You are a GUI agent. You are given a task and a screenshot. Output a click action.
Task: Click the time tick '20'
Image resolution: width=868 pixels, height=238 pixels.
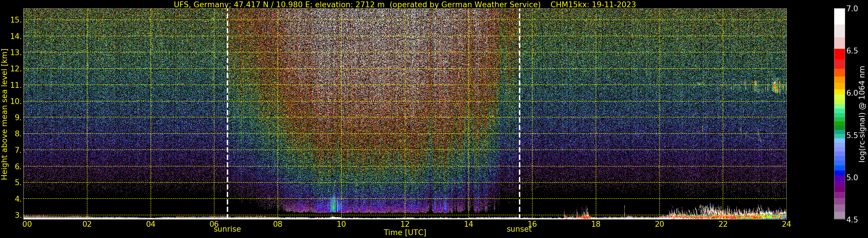[659, 224]
